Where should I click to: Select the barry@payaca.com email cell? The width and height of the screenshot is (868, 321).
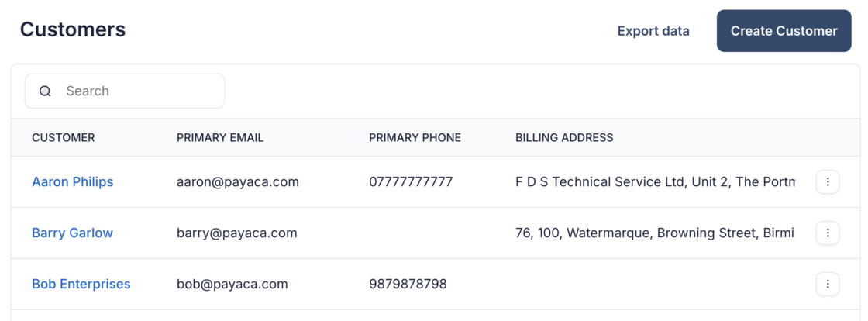[x=237, y=233]
